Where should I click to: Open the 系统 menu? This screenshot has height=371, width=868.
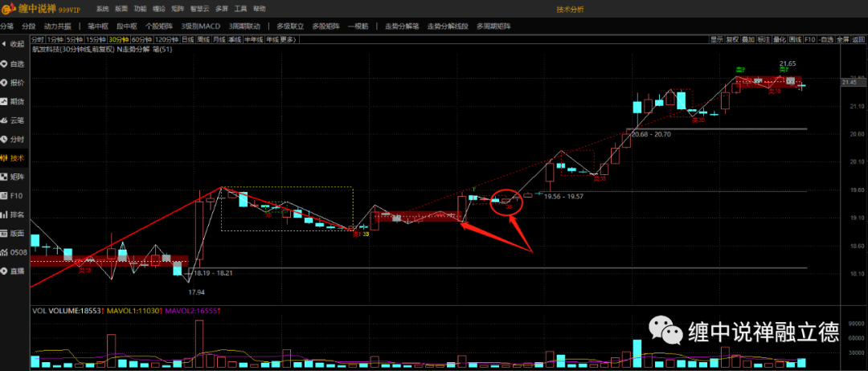pos(102,10)
